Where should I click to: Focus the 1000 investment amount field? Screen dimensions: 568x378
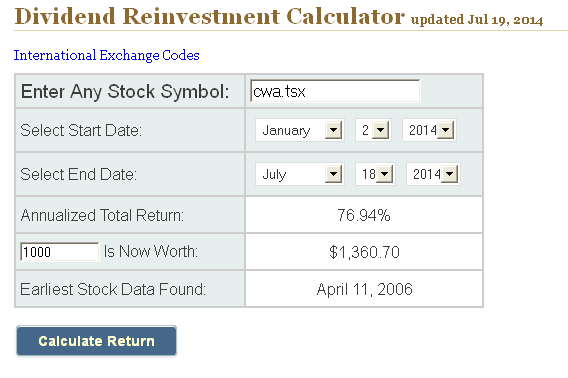60,252
